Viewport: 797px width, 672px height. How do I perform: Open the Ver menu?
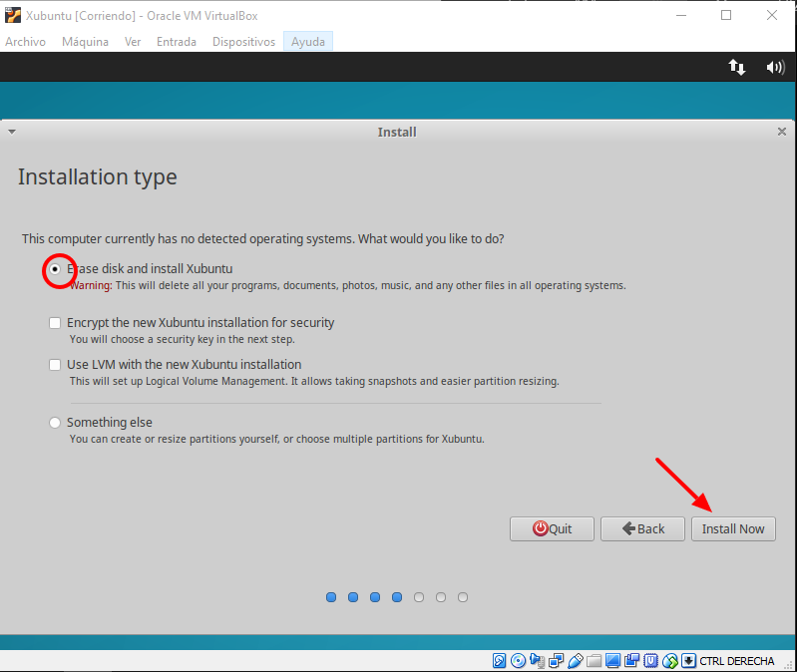[x=133, y=42]
